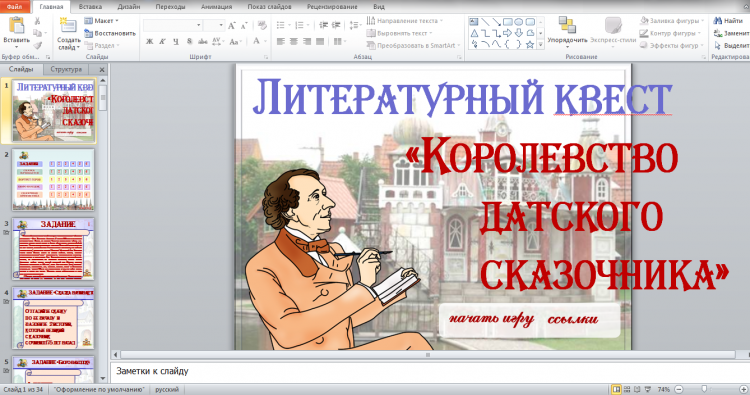
Task: Open the Insert (Вставка) ribbon tab
Action: [90, 7]
